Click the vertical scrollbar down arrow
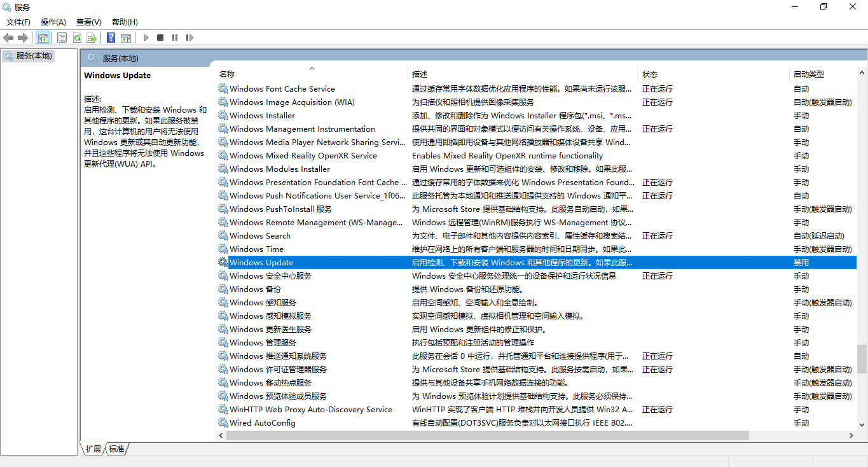This screenshot has width=868, height=467. [x=862, y=424]
